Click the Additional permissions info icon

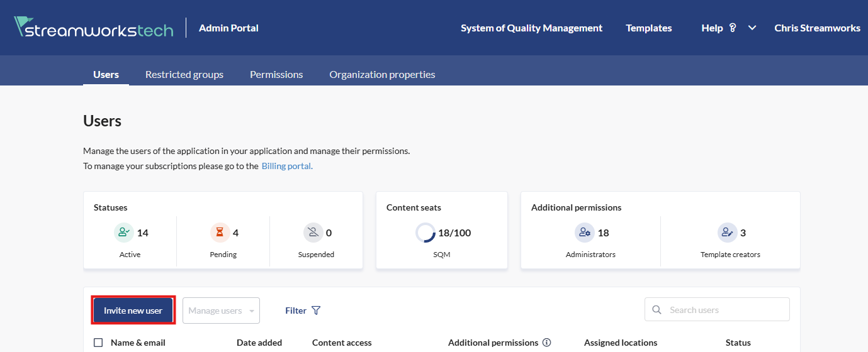tap(546, 343)
